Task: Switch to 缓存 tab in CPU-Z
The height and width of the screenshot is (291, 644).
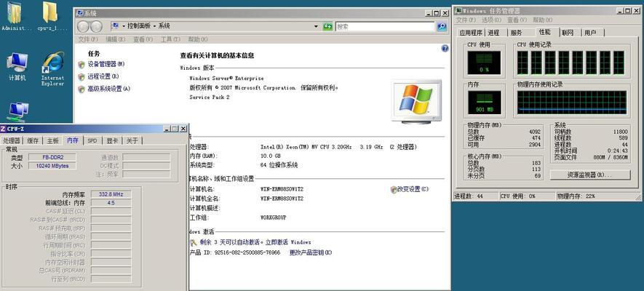Action: 33,141
